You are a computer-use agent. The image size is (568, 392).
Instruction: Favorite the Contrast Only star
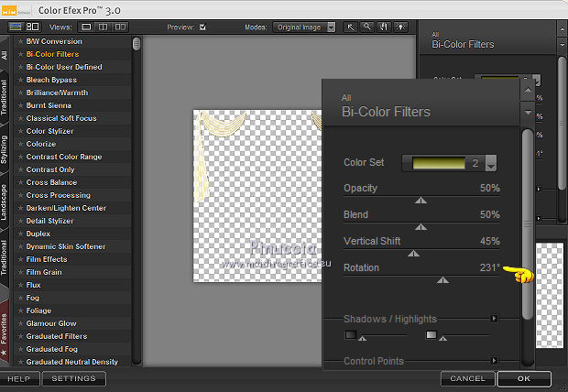tap(20, 169)
